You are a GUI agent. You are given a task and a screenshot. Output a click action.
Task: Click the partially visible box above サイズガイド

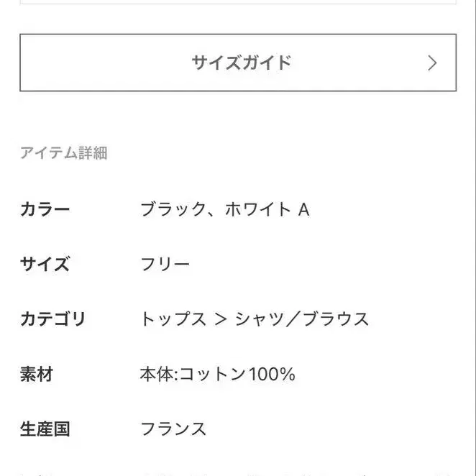pos(237,2)
